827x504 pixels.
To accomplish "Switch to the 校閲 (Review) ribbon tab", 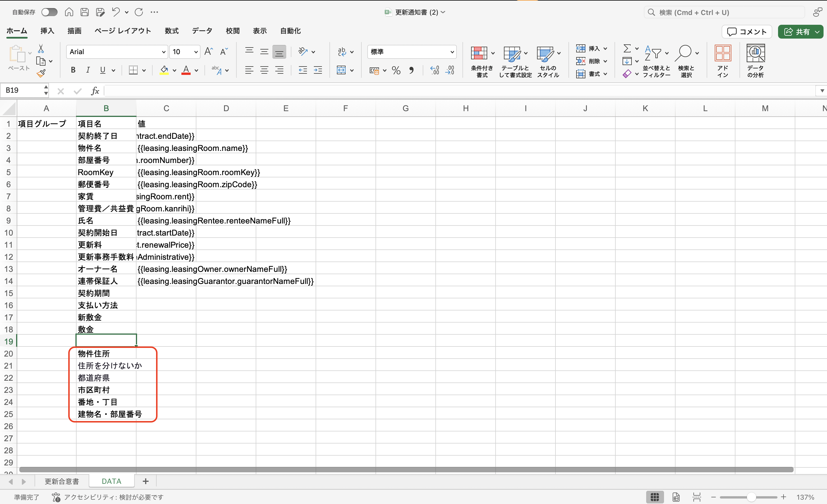I will tap(233, 31).
